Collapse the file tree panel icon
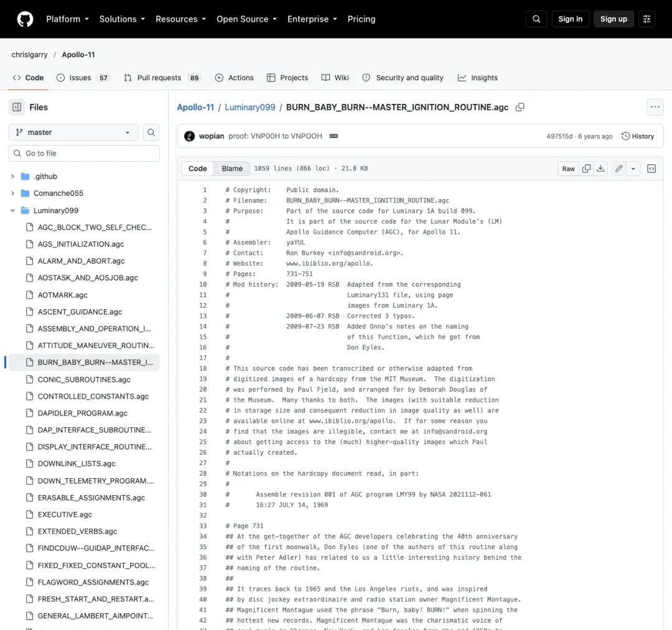 [x=17, y=107]
